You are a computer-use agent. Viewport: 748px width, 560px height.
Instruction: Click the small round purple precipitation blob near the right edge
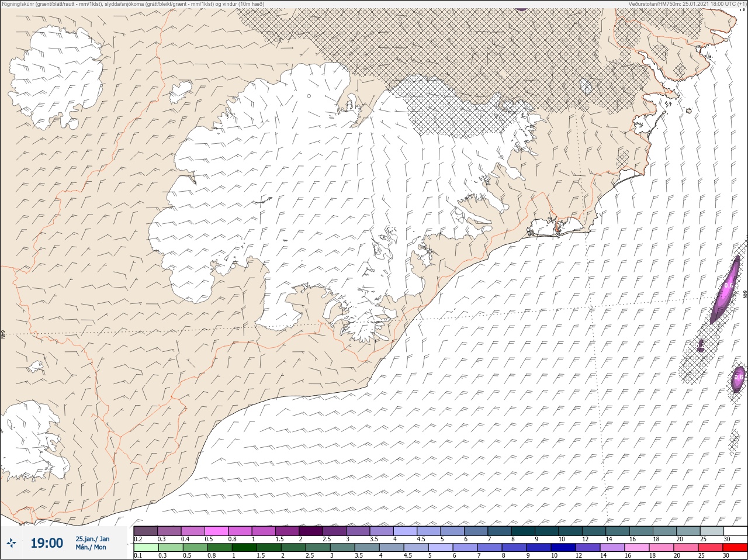(739, 378)
